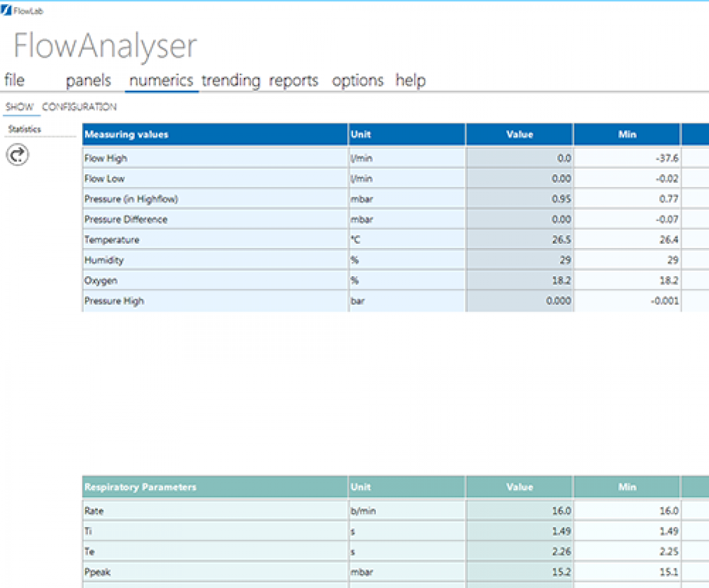Click the Respiratory Parameters column header

pos(215,487)
